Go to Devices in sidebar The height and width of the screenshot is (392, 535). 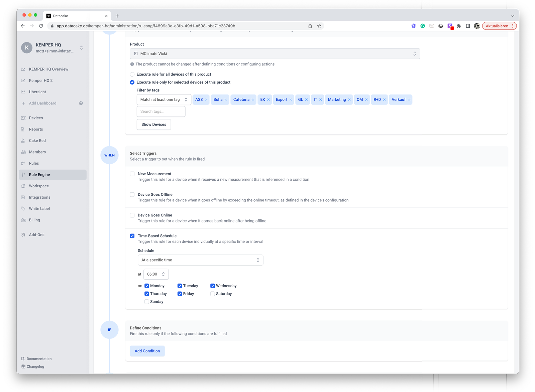36,118
